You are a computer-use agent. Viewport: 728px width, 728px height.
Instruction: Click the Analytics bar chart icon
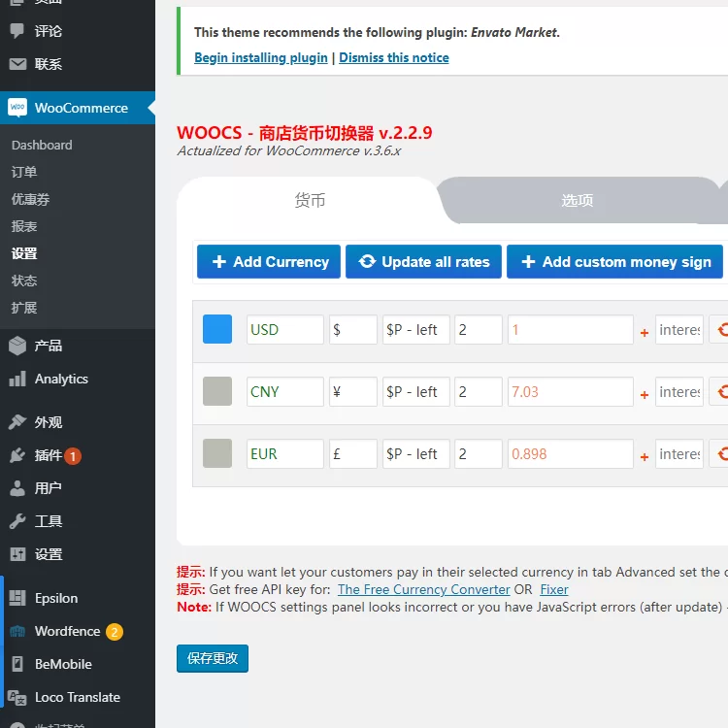17,379
